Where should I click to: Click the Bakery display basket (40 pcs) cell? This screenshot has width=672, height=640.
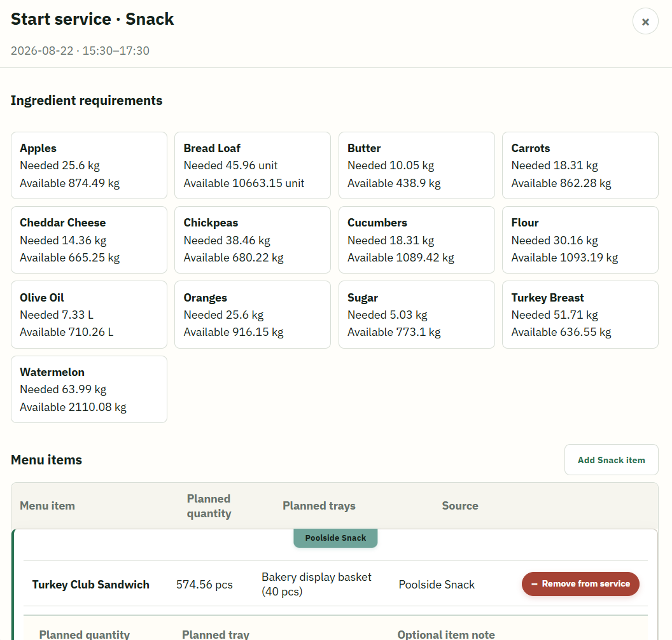click(316, 584)
